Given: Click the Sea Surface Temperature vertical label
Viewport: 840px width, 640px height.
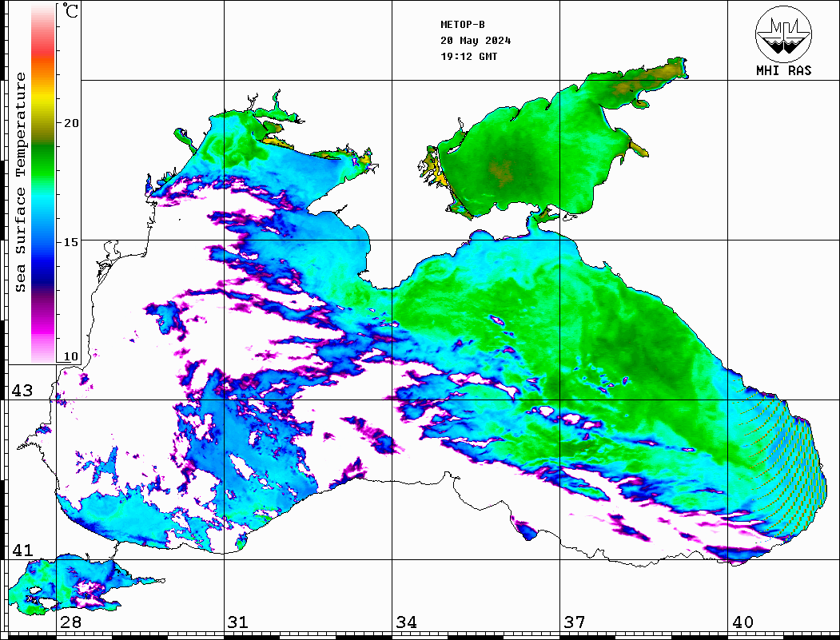Looking at the screenshot, I should click(20, 183).
